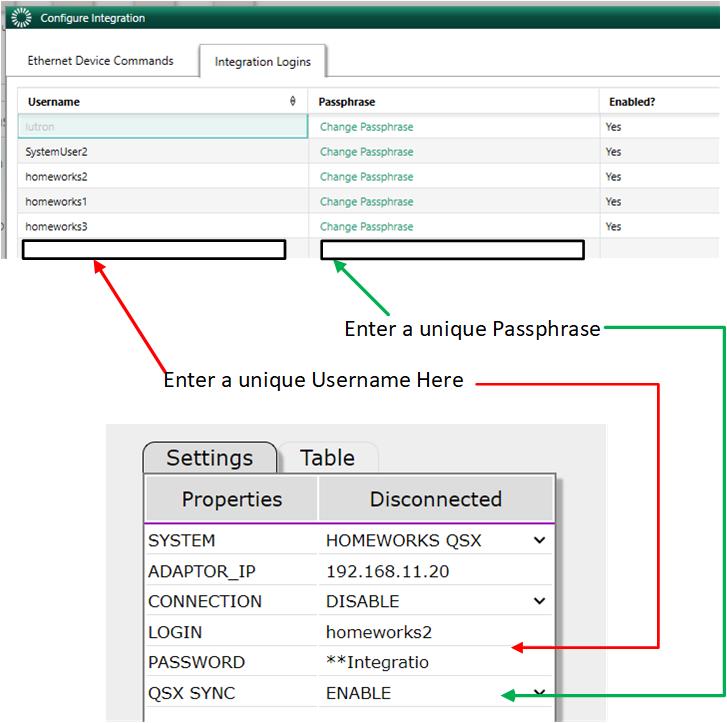Click Enabled Yes value for SystemUser2
The image size is (727, 723).
click(613, 152)
